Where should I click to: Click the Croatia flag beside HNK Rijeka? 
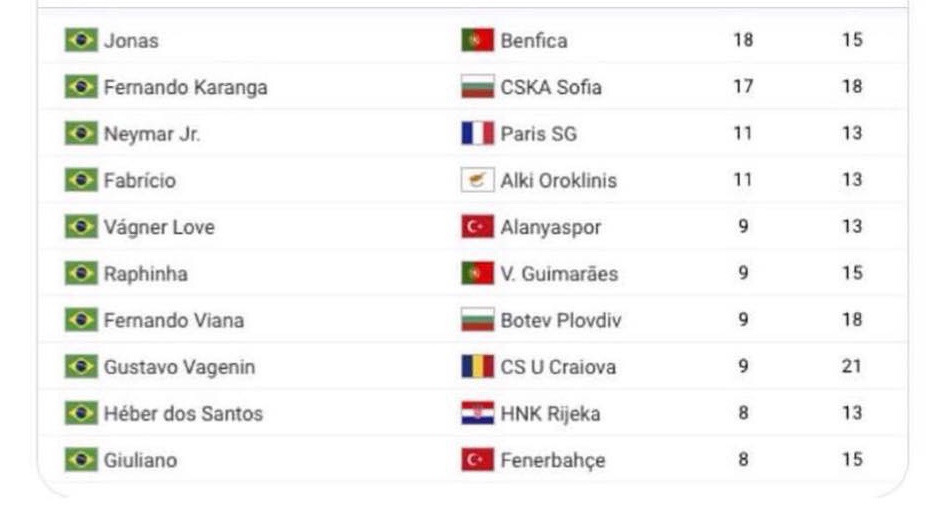477,413
